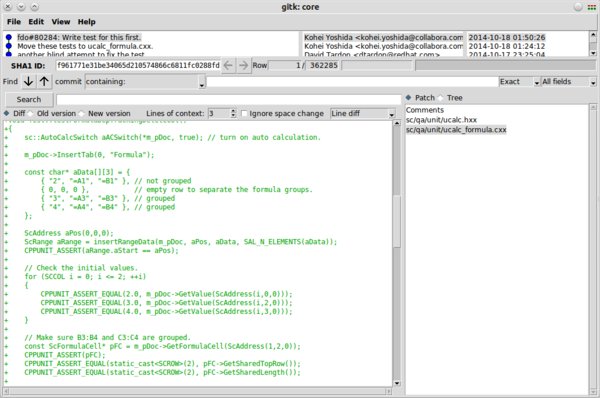Go back with the left arrow beside SHA1
Viewport: 600px width, 398px height.
click(x=228, y=65)
